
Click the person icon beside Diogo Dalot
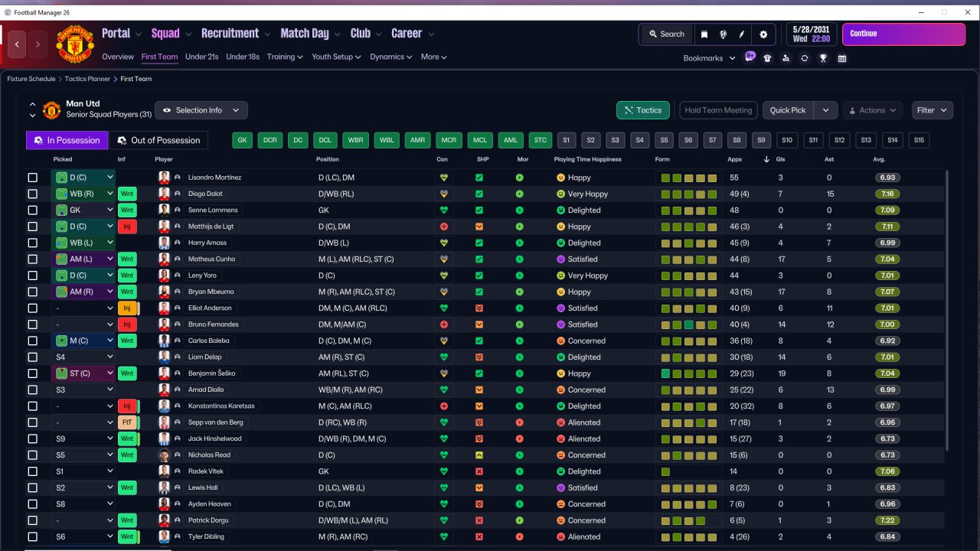coord(178,194)
